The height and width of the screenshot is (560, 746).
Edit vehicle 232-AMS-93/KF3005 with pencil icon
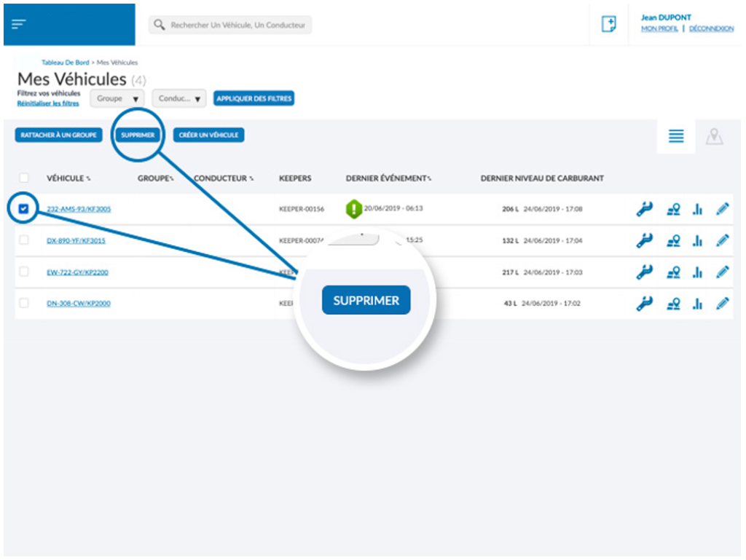(x=722, y=210)
